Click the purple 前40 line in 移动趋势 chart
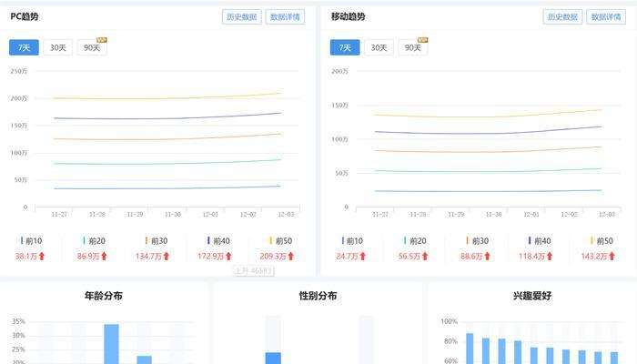 point(488,133)
